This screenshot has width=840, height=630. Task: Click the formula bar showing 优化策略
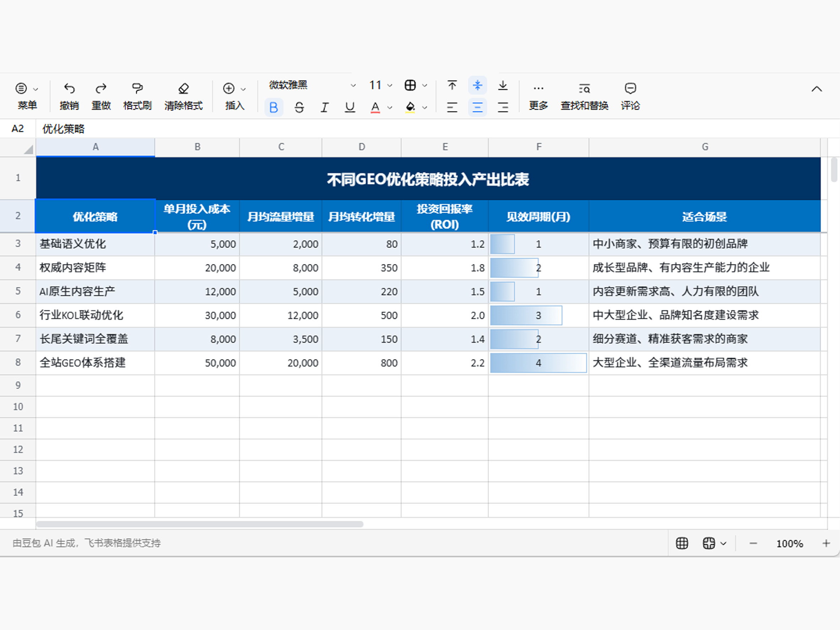coord(437,129)
